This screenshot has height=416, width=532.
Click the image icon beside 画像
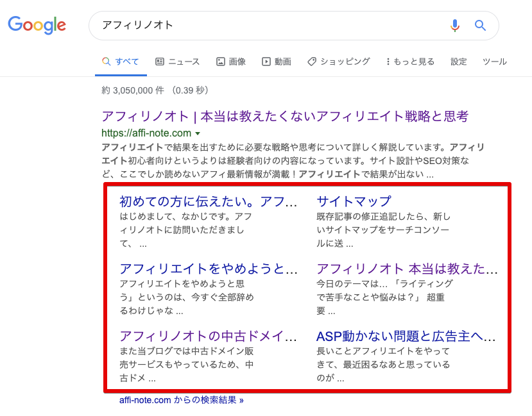pos(221,62)
